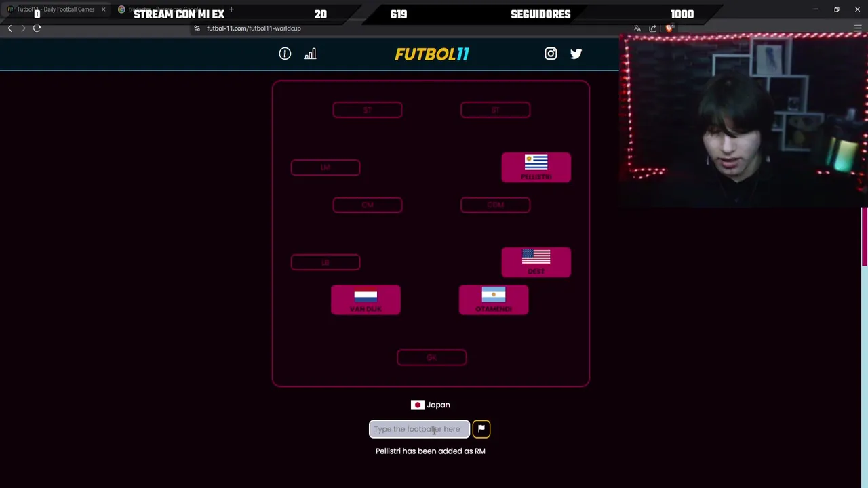Click the share page icon in address bar
Viewport: 868px width, 488px height.
tap(653, 28)
